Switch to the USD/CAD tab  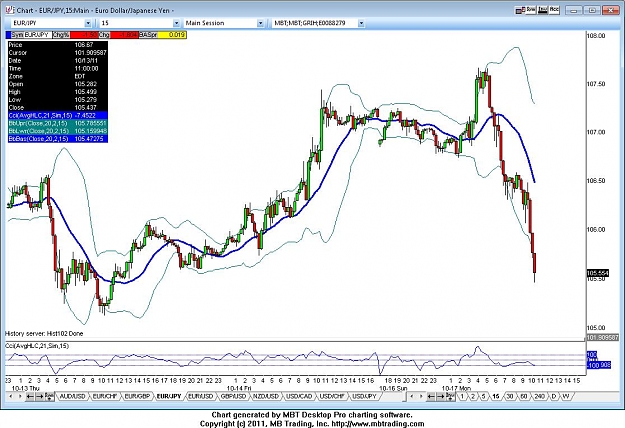299,397
